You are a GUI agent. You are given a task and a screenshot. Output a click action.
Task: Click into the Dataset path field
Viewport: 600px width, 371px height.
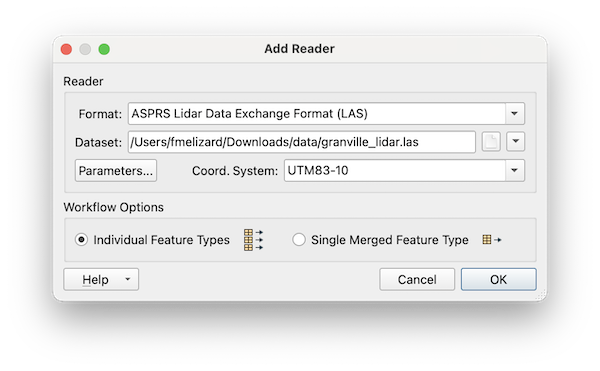(302, 142)
